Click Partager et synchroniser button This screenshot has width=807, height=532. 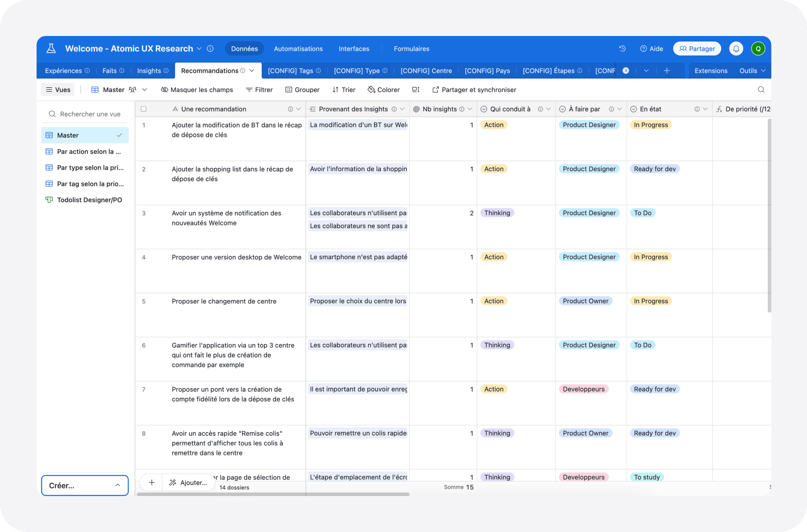[474, 90]
